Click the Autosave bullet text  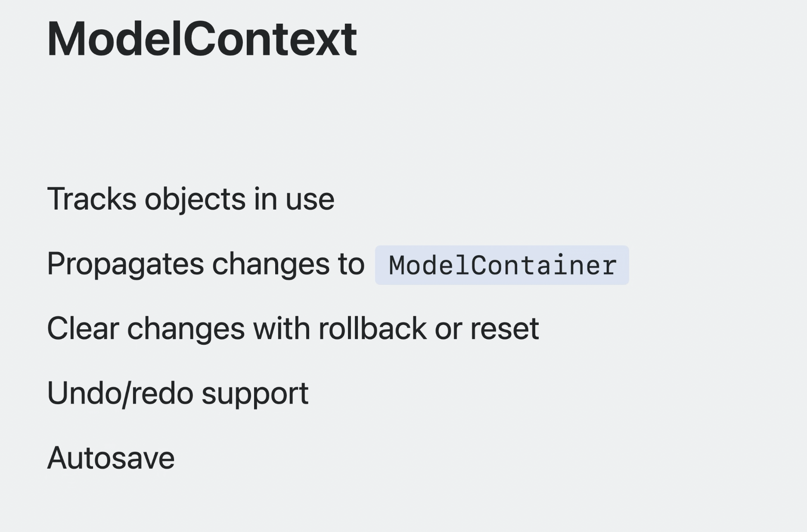[x=111, y=458]
